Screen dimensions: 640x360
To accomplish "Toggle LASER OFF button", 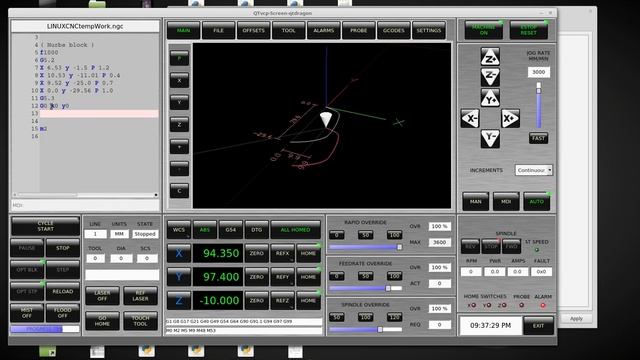I will 102,296.
